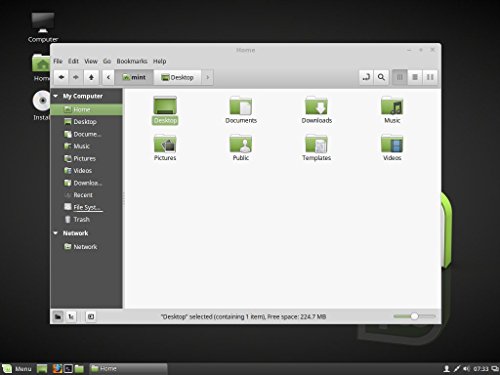Go forward with the toolbar forward arrow
This screenshot has width=500, height=375.
point(76,77)
